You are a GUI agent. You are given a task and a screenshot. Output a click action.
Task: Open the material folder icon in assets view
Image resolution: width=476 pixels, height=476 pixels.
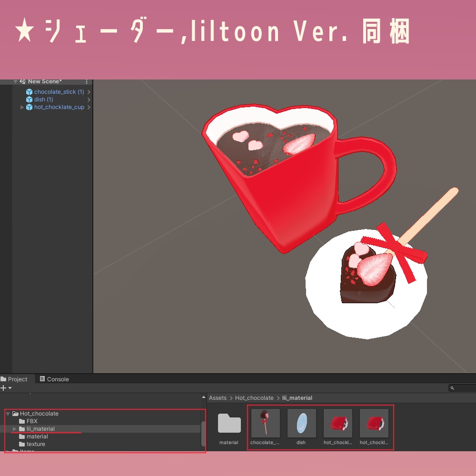[228, 423]
